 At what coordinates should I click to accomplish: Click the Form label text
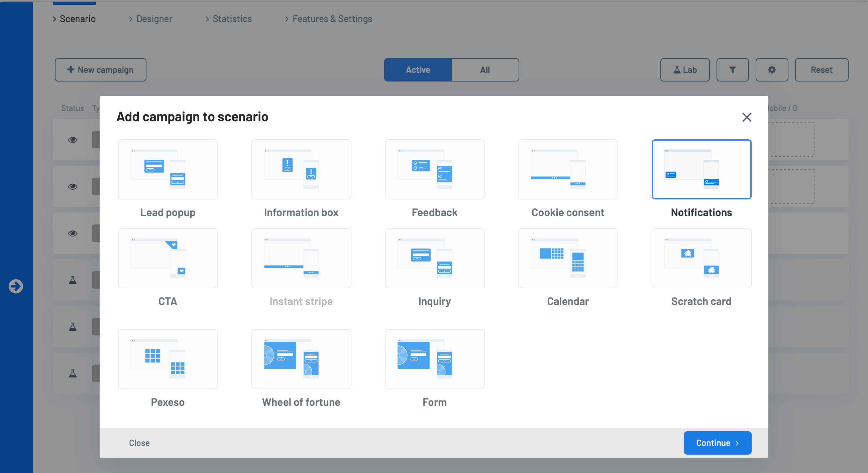(435, 402)
